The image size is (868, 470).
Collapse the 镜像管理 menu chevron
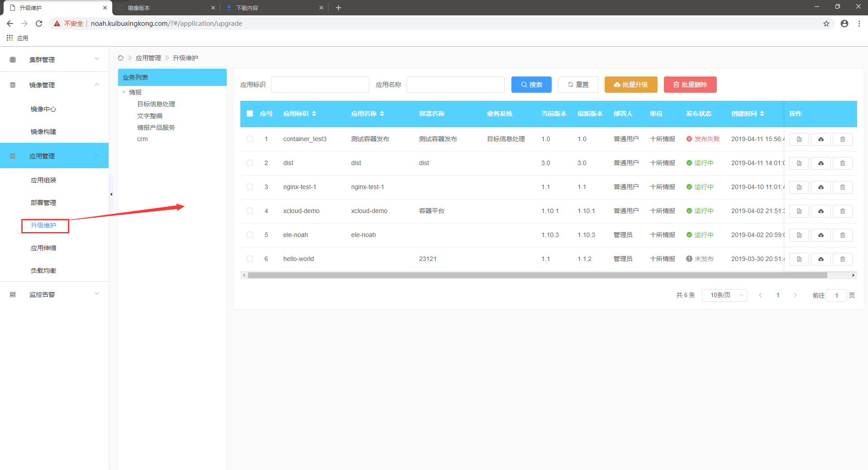pos(97,85)
